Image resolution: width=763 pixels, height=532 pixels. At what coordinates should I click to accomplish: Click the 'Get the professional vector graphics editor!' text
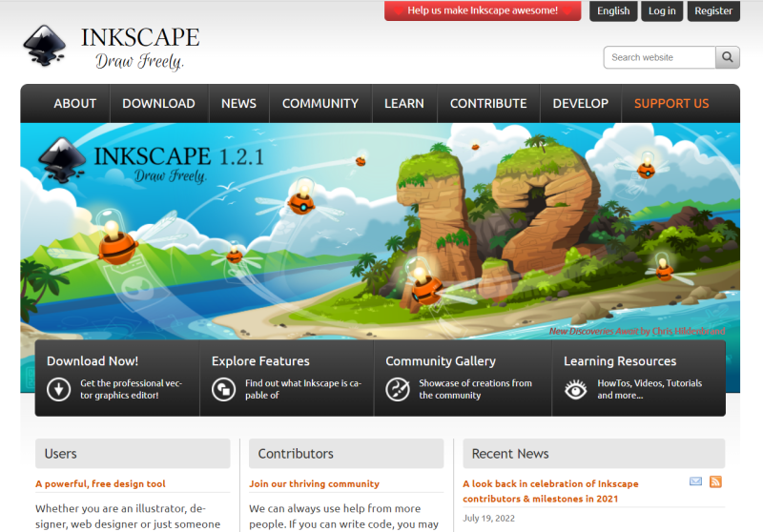pos(132,389)
